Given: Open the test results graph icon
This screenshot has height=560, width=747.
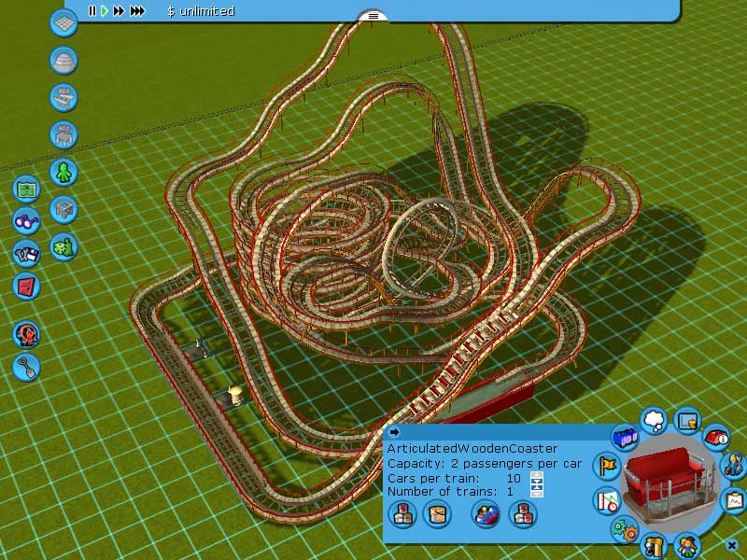Looking at the screenshot, I should tap(607, 501).
